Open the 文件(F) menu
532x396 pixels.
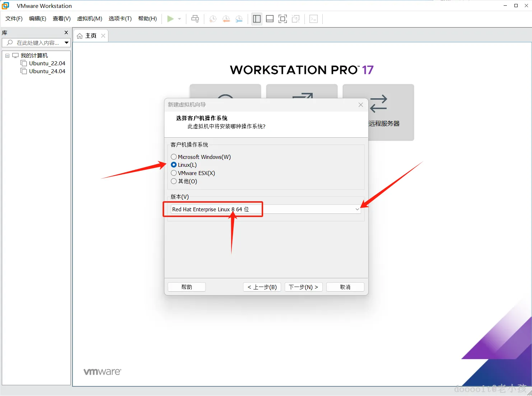pos(14,19)
